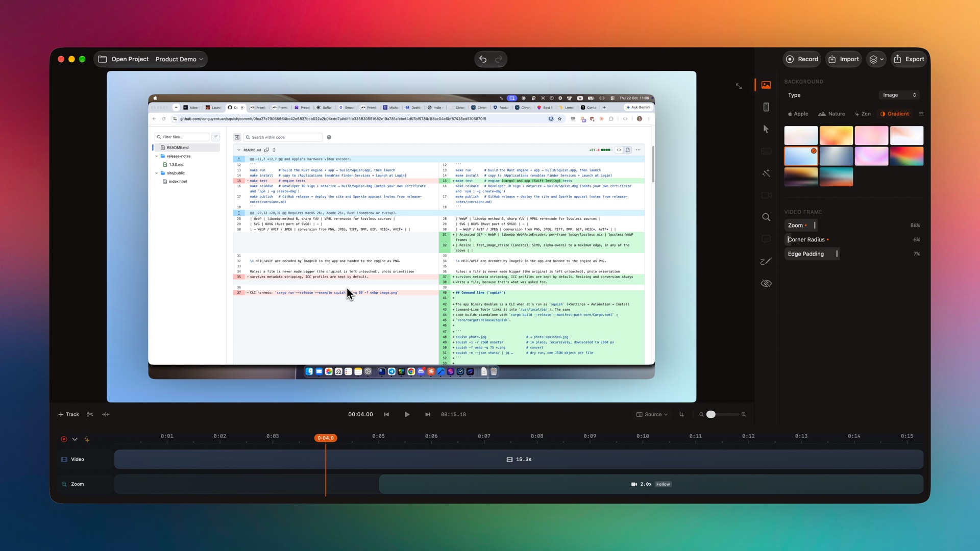
Task: Open the layers dropdown beside Import
Action: click(x=876, y=59)
